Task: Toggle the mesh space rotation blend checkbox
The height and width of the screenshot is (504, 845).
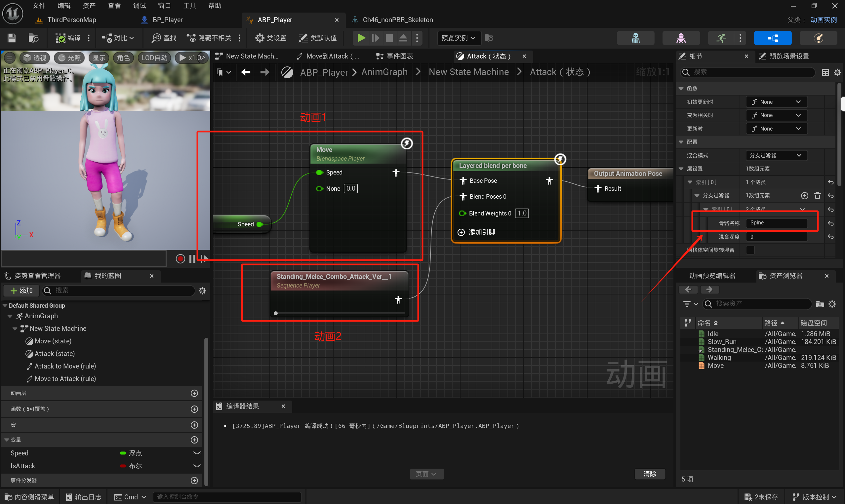Action: click(x=750, y=250)
